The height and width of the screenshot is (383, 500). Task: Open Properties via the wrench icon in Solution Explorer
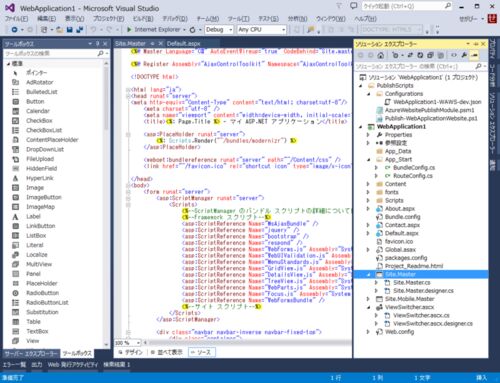coord(464,55)
